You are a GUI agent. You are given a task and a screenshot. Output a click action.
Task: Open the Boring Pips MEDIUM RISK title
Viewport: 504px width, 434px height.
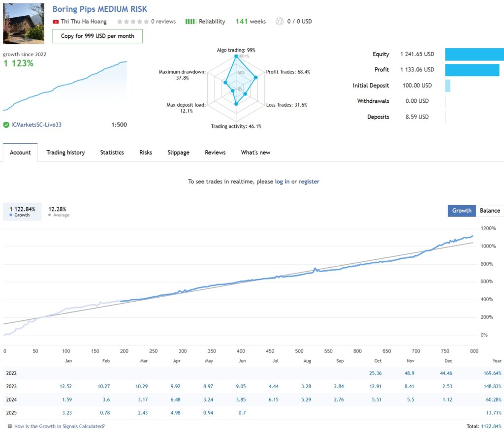(x=99, y=9)
